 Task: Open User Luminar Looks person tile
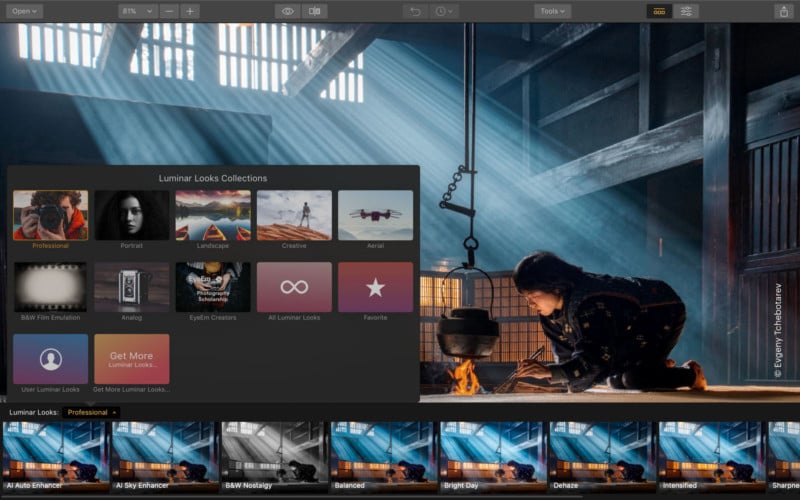(x=51, y=359)
